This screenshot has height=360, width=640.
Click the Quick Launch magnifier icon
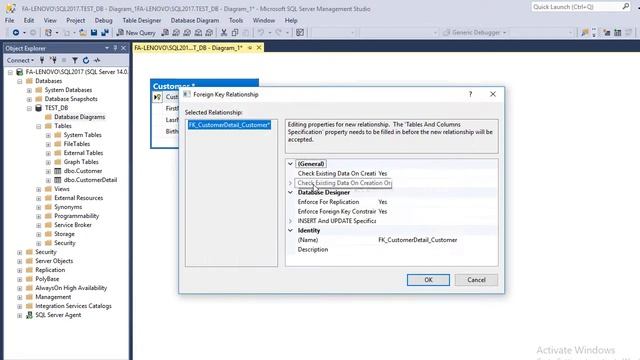tap(625, 7)
